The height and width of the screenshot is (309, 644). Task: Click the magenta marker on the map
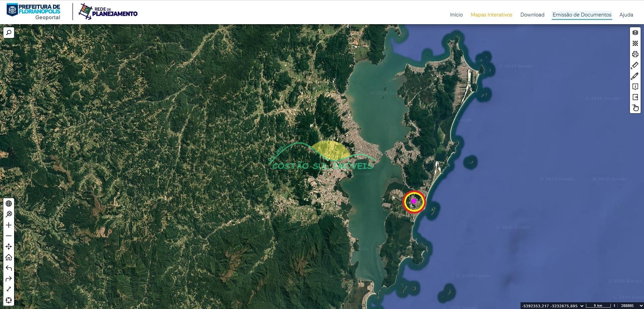pos(414,201)
